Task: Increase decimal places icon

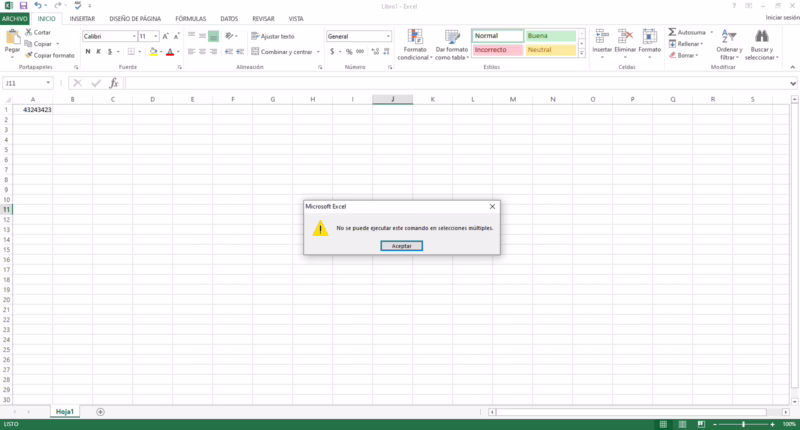Action: tap(376, 52)
